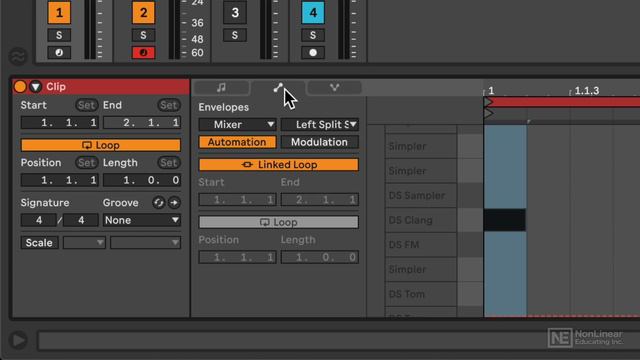This screenshot has height=360, width=640.
Task: Toggle track 4 activator button
Action: (313, 13)
